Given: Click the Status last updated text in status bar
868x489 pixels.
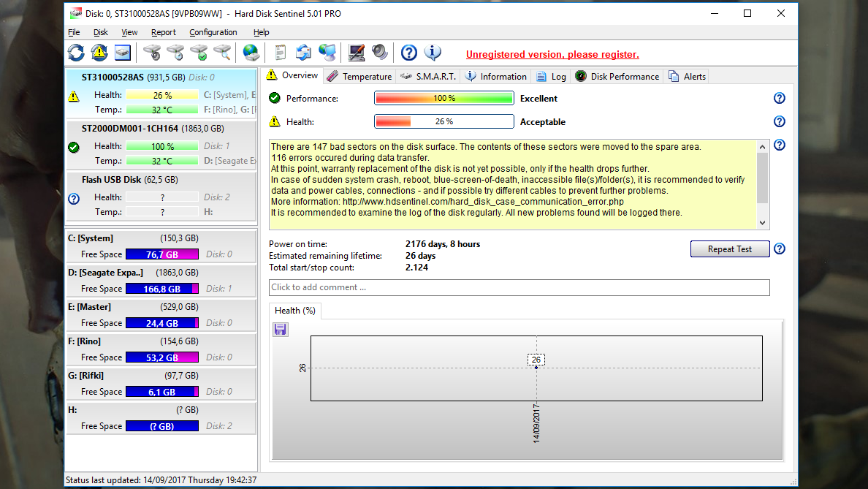Looking at the screenshot, I should click(161, 480).
